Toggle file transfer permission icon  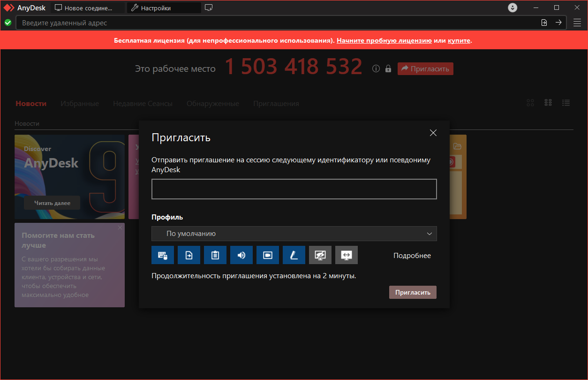[x=189, y=255]
